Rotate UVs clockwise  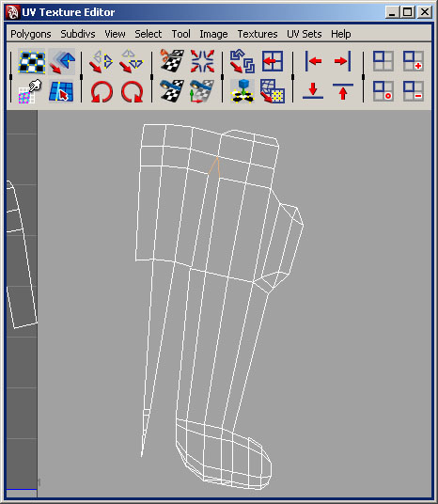pyautogui.click(x=133, y=91)
